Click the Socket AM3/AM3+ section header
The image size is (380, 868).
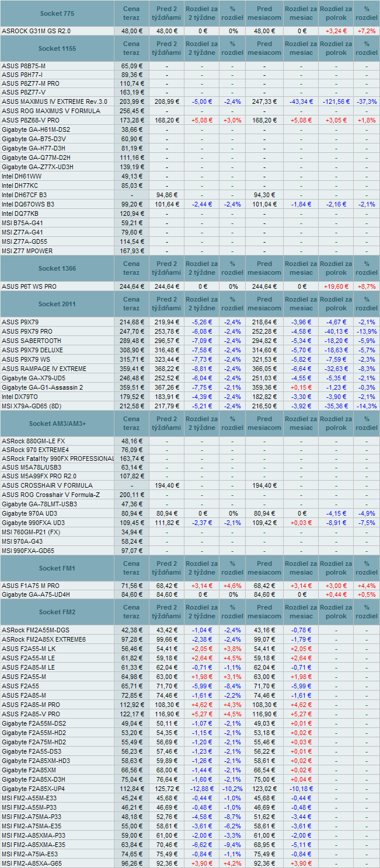tap(57, 423)
